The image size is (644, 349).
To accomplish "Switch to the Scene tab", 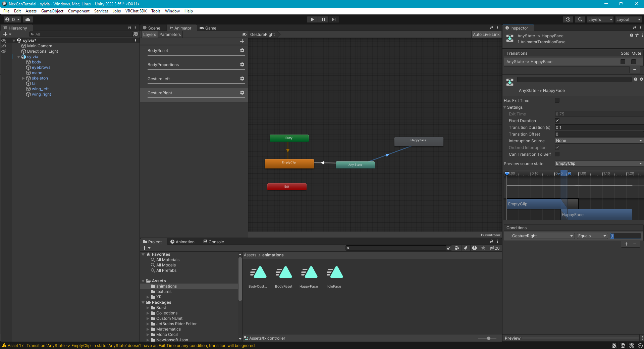I will coord(152,28).
